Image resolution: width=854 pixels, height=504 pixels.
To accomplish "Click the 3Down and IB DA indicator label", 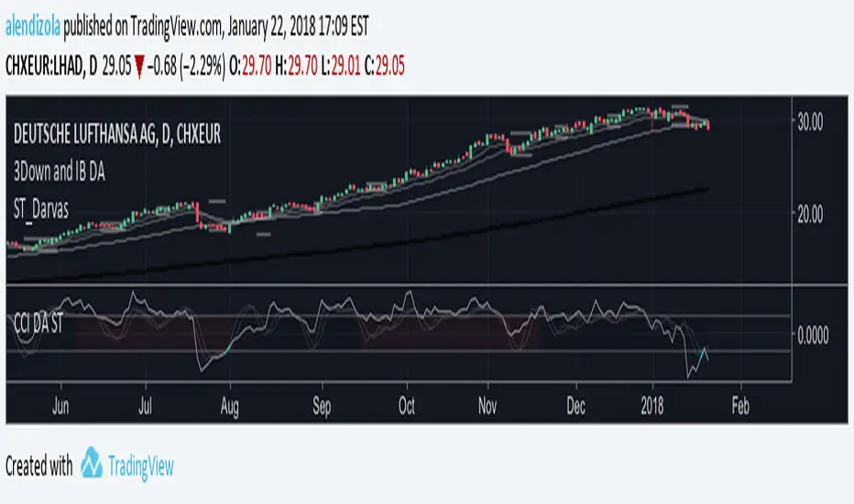I will point(60,172).
